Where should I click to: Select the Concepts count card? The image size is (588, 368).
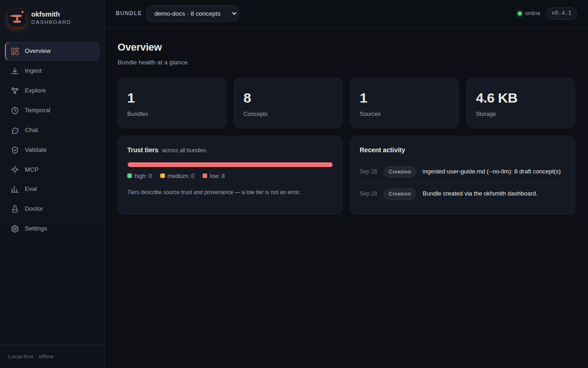coord(288,103)
